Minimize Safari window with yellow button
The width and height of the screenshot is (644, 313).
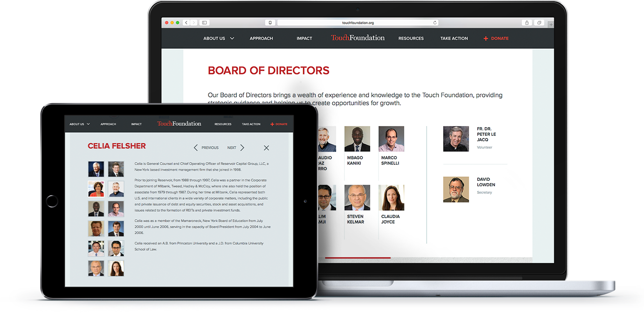(172, 23)
